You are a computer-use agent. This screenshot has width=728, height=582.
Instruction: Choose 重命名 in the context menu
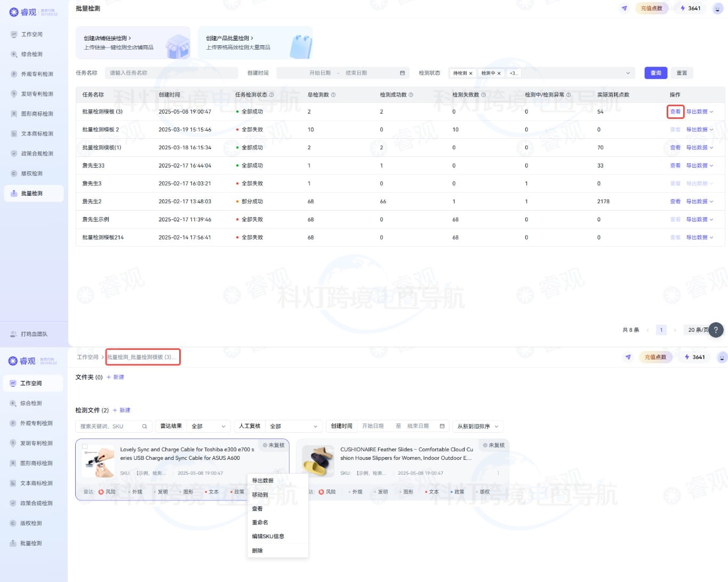pos(260,522)
